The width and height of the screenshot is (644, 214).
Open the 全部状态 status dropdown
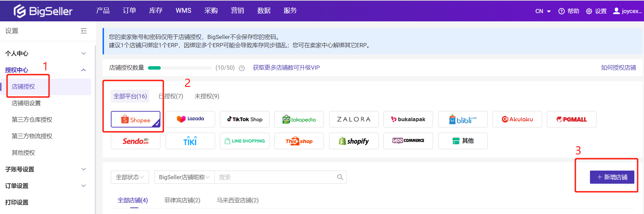tap(130, 177)
